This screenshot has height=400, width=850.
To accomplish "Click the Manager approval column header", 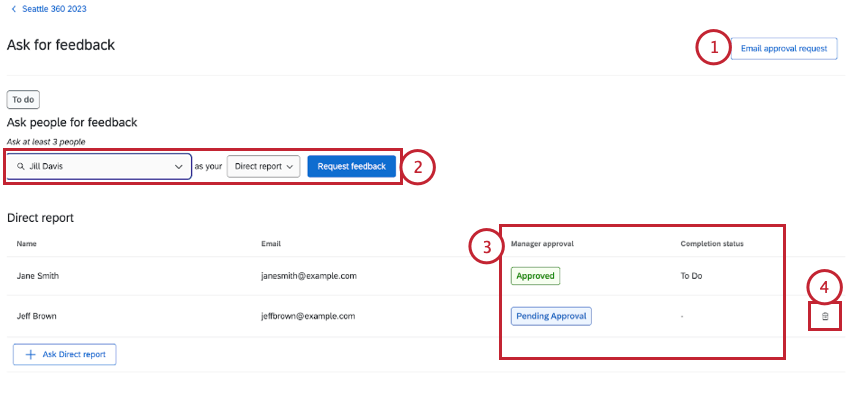I will pyautogui.click(x=543, y=242).
